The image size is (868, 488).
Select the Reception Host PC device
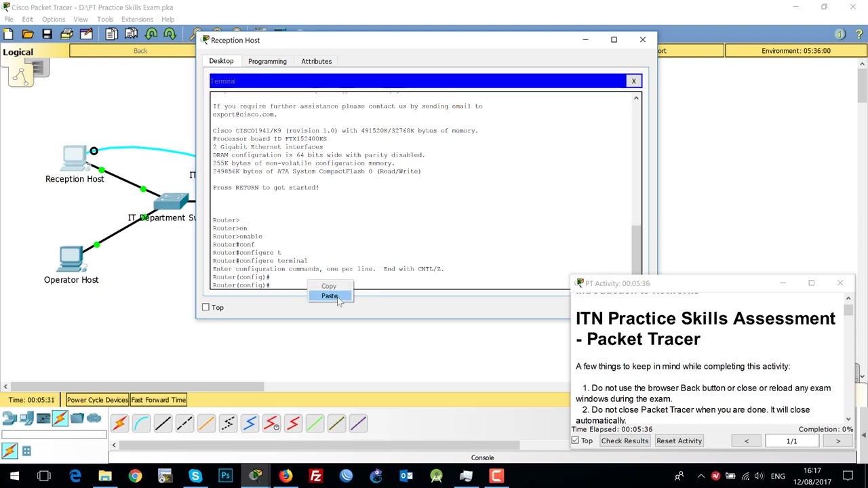pos(75,159)
